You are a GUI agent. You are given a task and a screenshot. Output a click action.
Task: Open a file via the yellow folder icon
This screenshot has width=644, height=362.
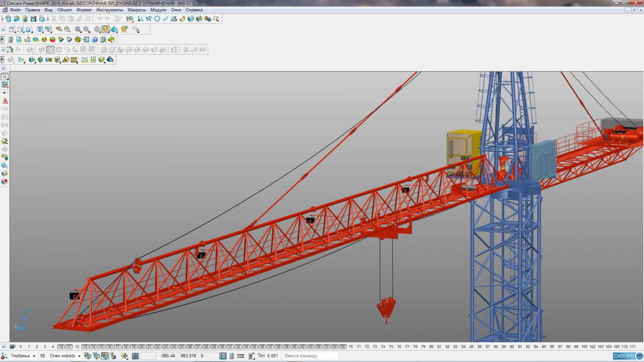17,19
